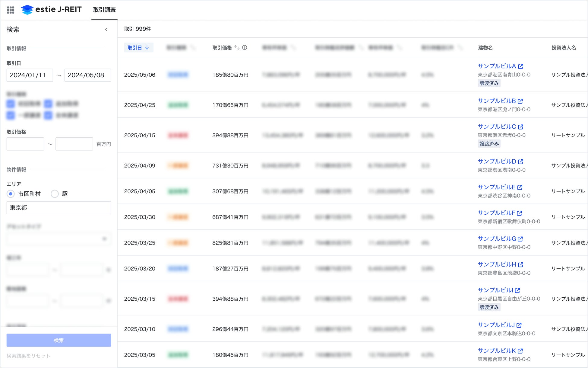Select the 市区町村 radio button
The image size is (588, 368).
(x=11, y=194)
